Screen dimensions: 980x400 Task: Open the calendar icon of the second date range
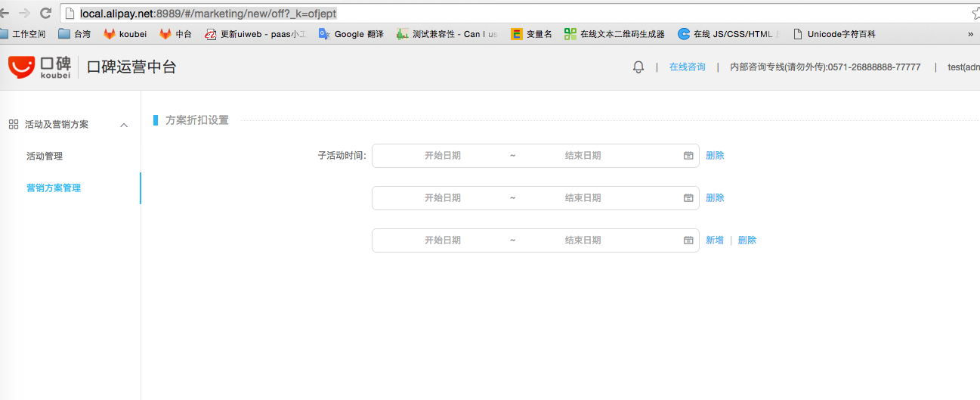[x=688, y=198]
